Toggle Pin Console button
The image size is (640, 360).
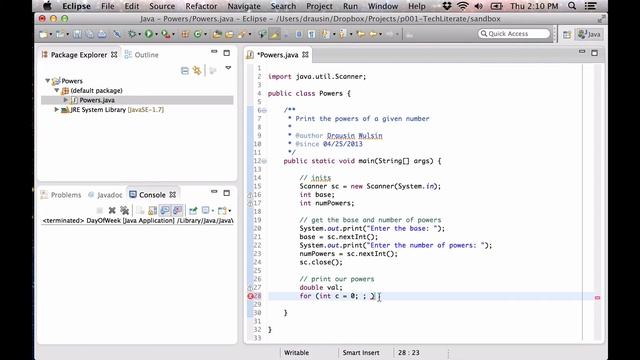coord(193,210)
